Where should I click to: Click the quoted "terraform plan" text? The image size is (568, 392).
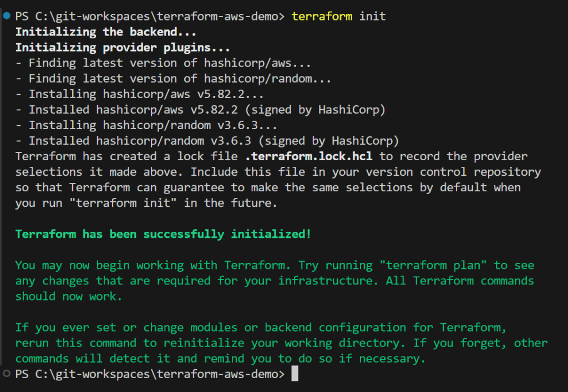[x=433, y=266]
